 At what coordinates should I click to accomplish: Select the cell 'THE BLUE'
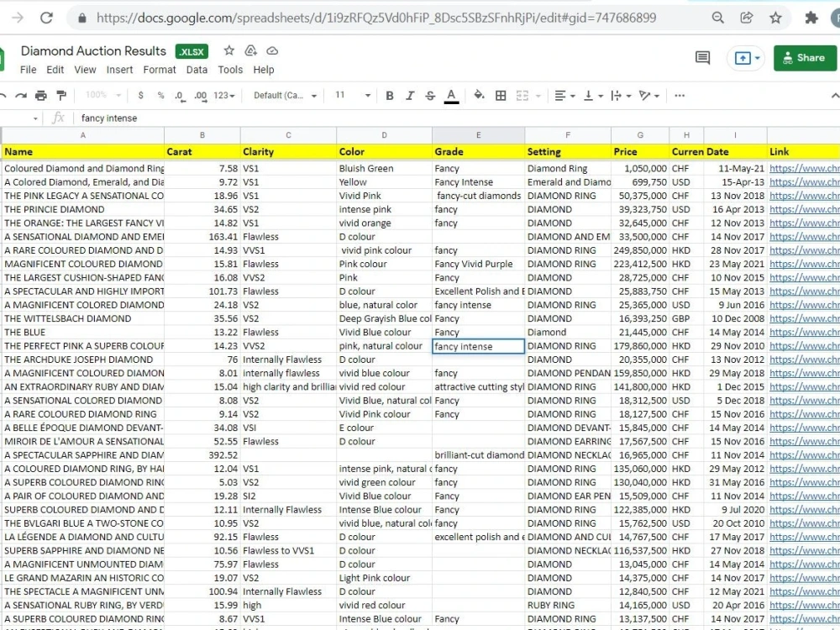click(x=83, y=332)
